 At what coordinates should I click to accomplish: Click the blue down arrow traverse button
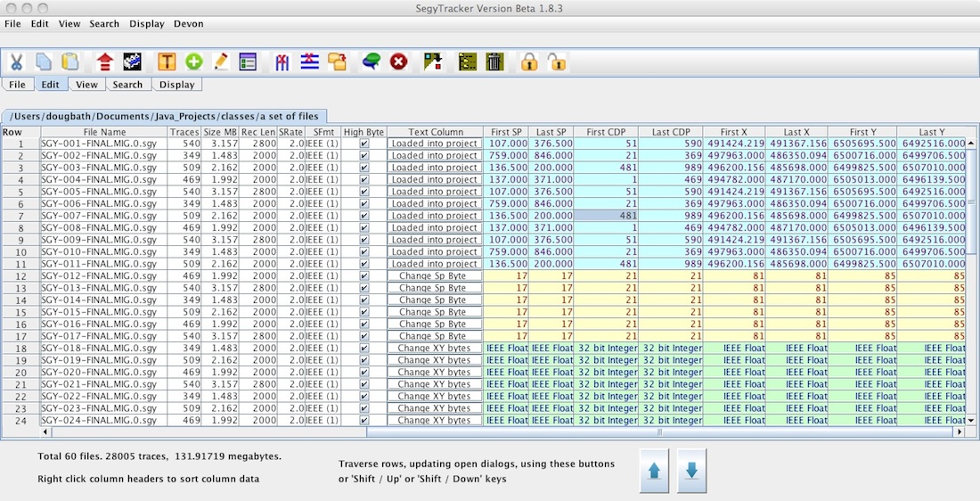(692, 472)
